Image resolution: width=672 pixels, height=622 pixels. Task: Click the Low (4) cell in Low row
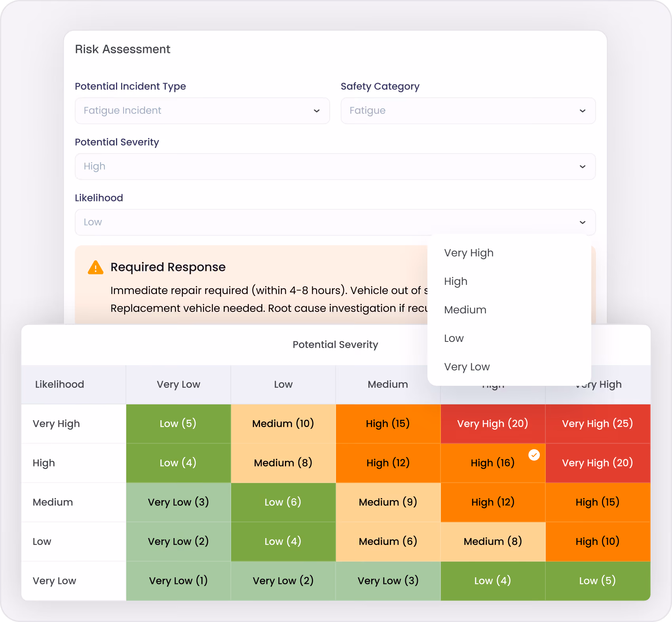pyautogui.click(x=283, y=541)
